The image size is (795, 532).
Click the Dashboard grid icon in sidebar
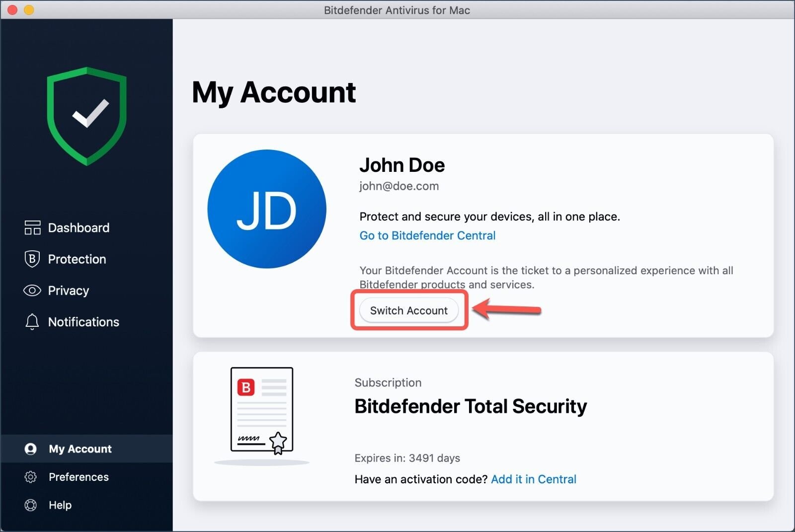coord(32,228)
